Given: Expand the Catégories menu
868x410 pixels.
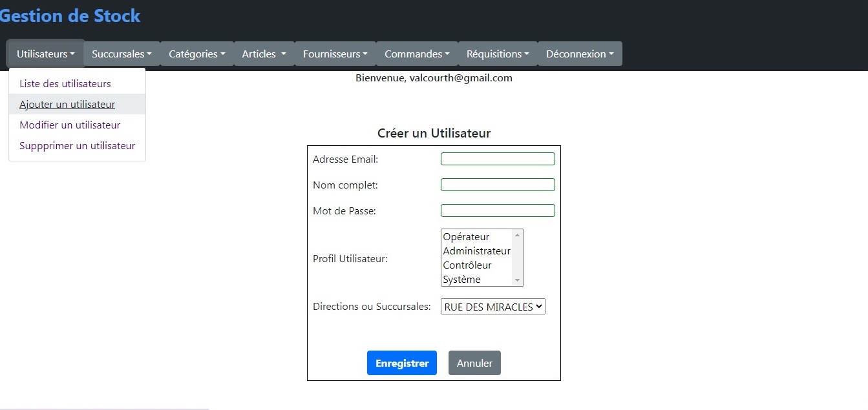Looking at the screenshot, I should tap(196, 54).
